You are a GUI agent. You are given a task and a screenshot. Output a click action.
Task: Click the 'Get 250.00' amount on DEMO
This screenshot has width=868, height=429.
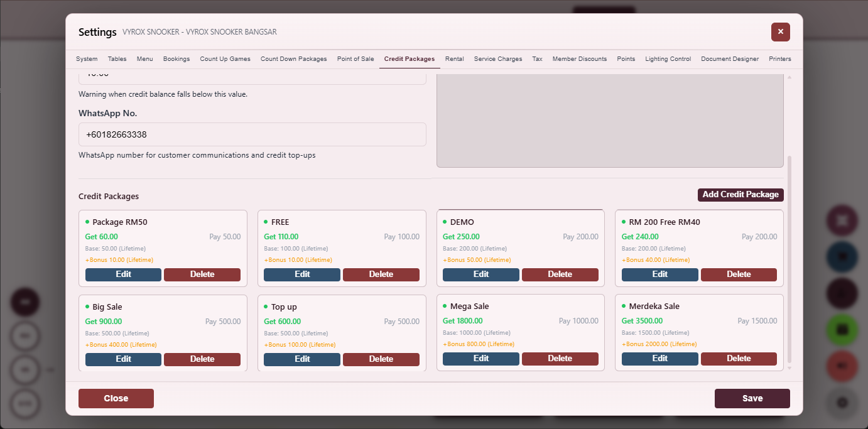click(x=461, y=237)
